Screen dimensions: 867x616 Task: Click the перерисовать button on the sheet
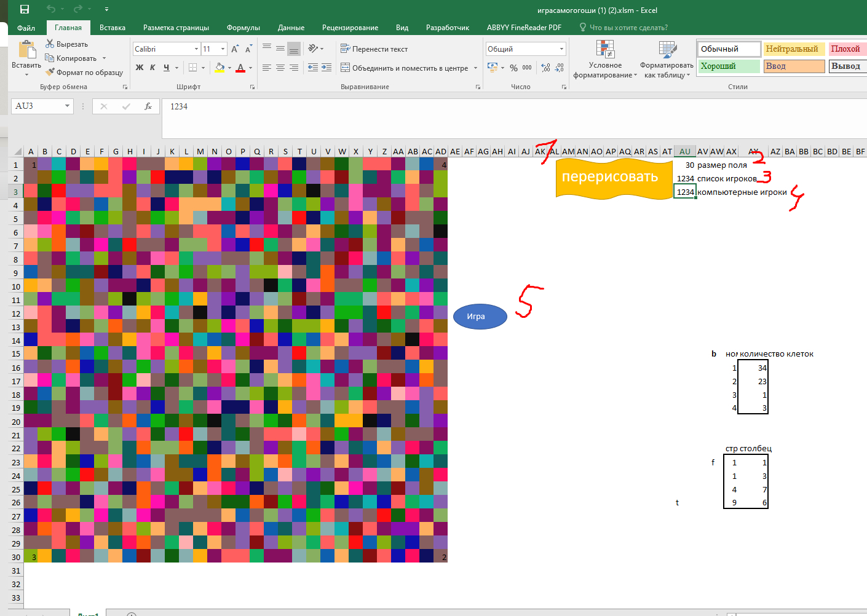[x=614, y=178]
